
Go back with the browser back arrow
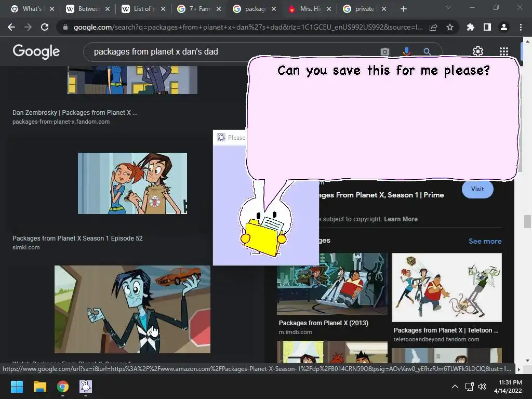(x=11, y=27)
